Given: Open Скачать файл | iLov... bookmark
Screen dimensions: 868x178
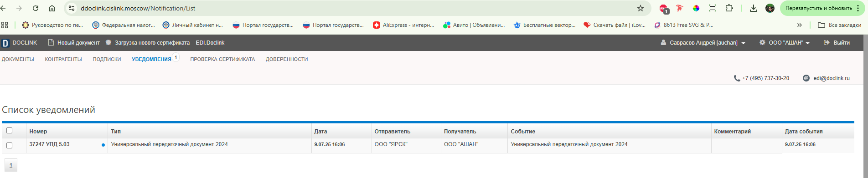Looking at the screenshot, I should (615, 25).
